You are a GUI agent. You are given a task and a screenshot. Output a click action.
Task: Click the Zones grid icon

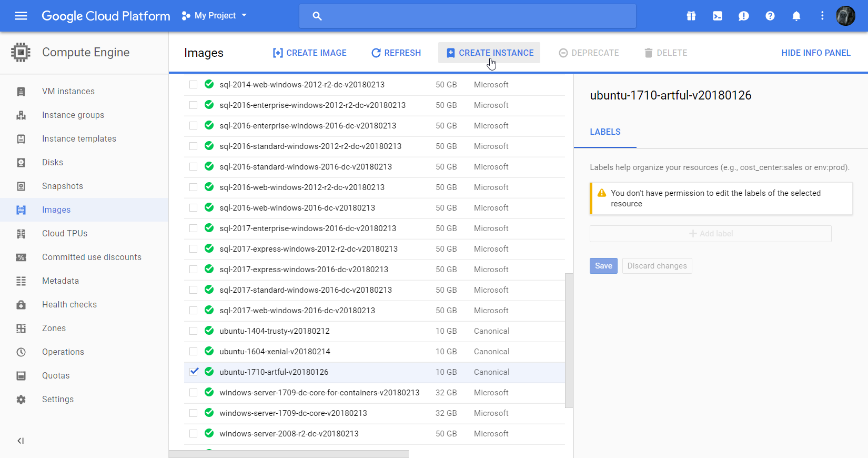coord(21,328)
